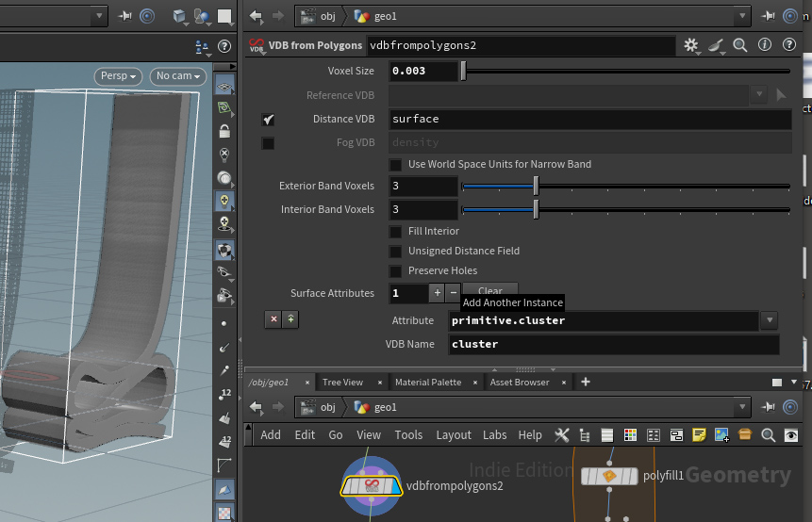
Task: Click the Clear button for Surface Attributes
Action: coord(490,290)
